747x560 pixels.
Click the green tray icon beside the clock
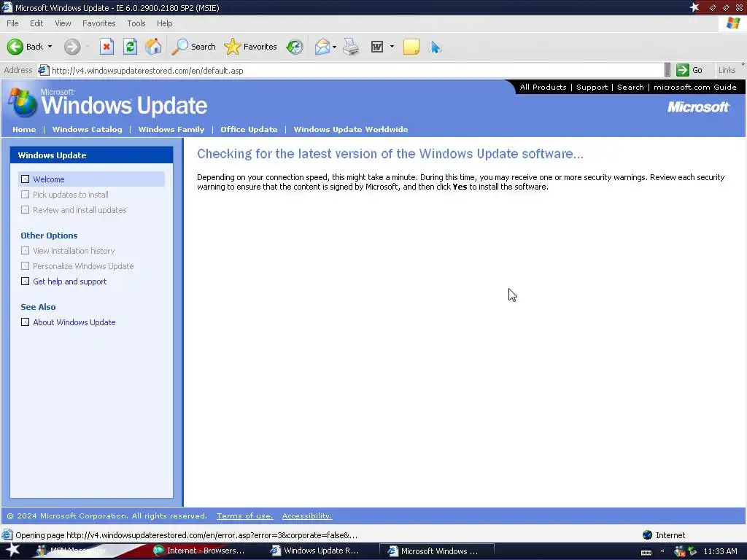click(692, 551)
